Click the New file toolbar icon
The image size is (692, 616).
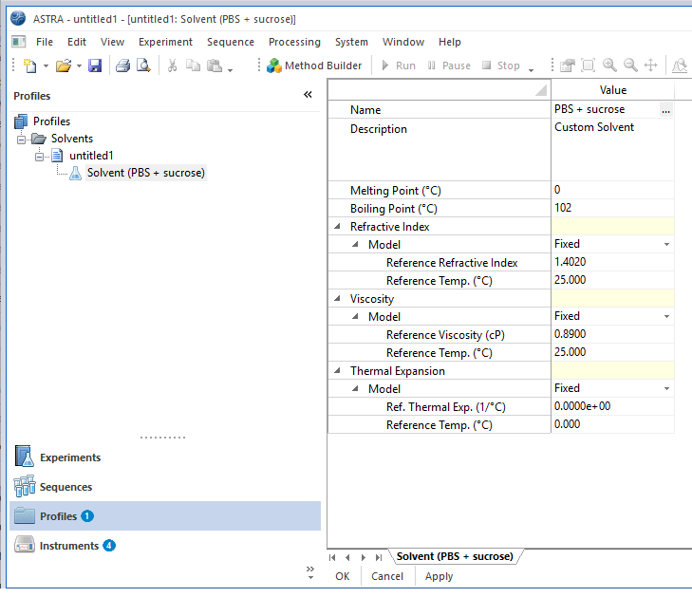click(x=30, y=65)
